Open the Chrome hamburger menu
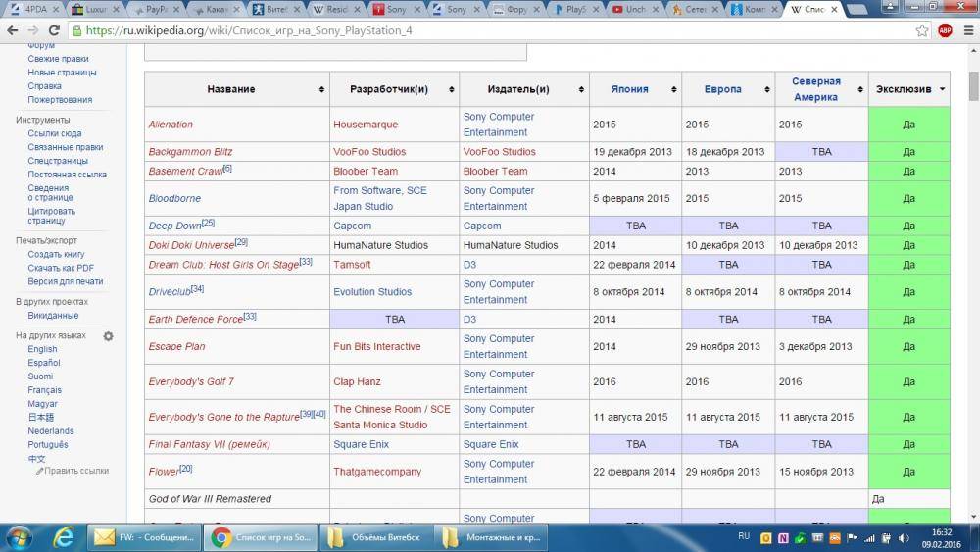This screenshot has height=552, width=980. coord(966,30)
